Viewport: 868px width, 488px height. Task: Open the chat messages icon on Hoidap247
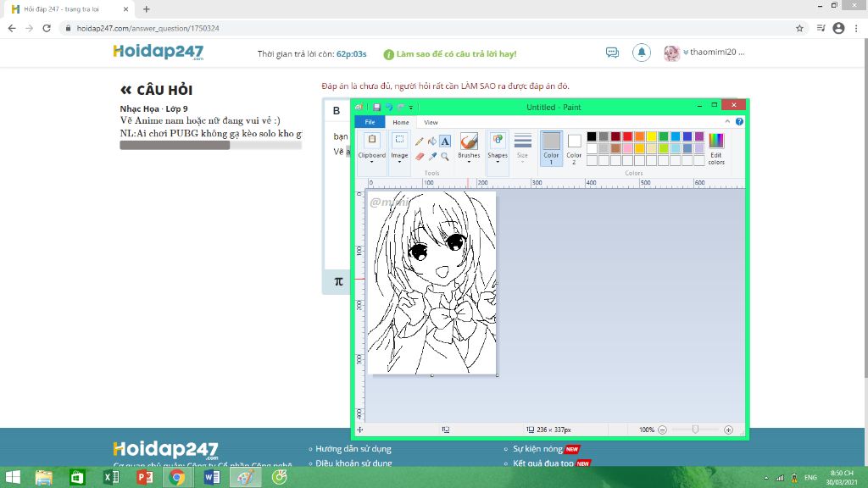(x=612, y=53)
